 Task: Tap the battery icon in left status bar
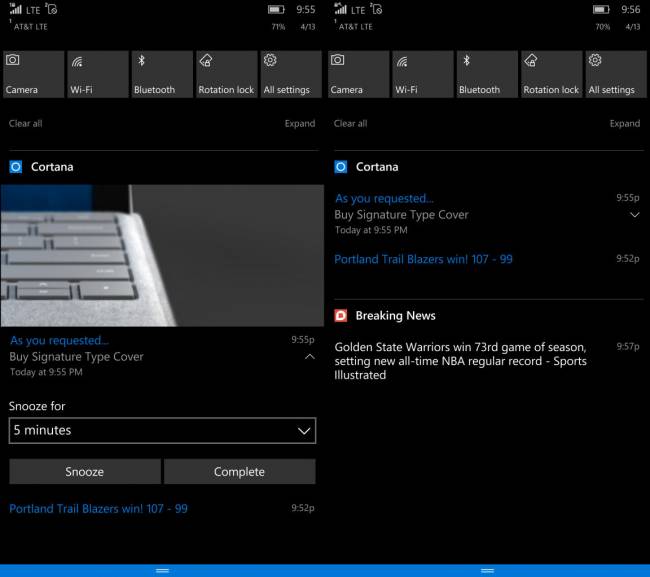[x=276, y=10]
